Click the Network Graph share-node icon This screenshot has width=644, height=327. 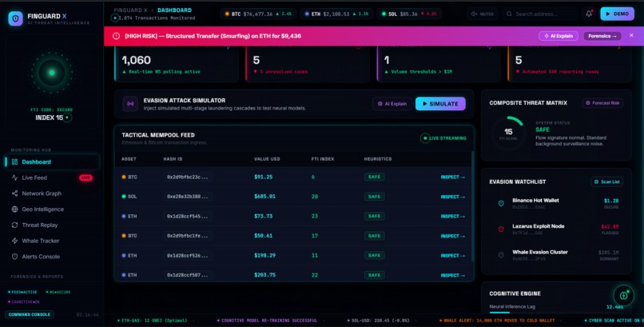pyautogui.click(x=15, y=193)
